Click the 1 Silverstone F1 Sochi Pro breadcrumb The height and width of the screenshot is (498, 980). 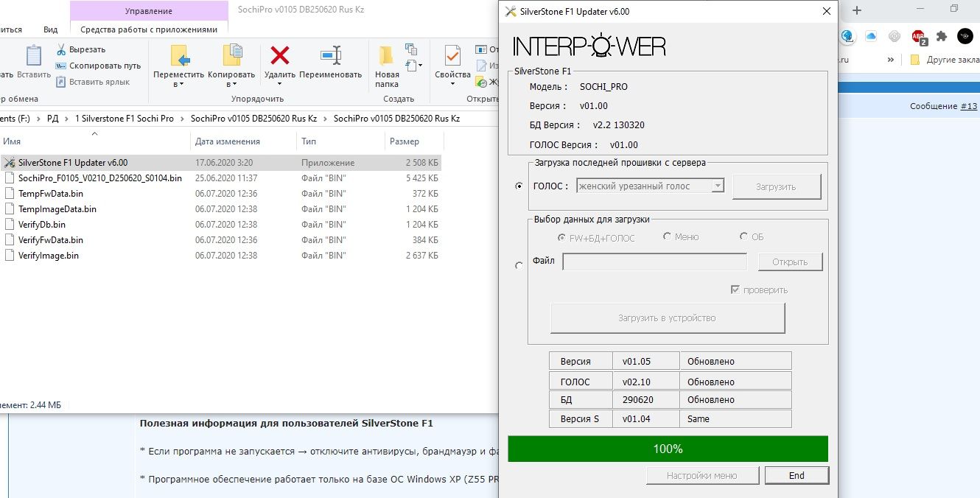point(125,118)
